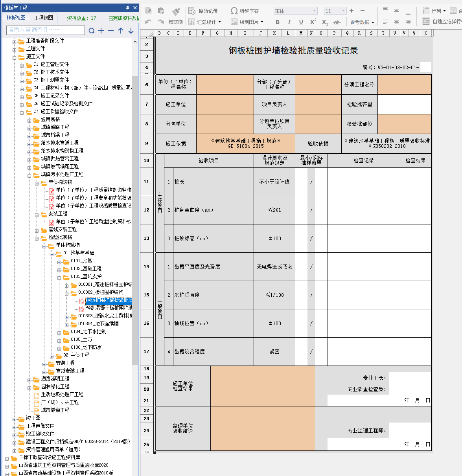Open the 0104_地下水控制 folder
462x476 pixels.
tap(88, 331)
